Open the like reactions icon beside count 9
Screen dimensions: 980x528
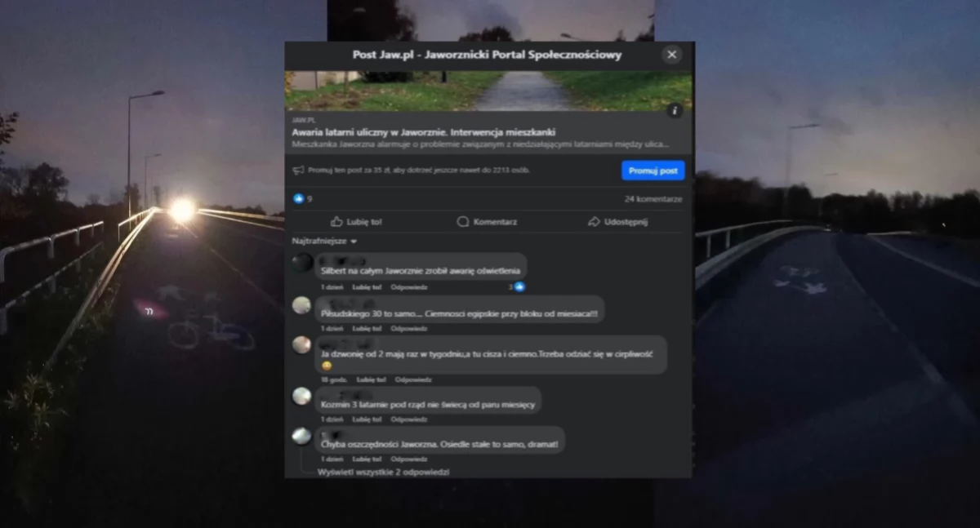click(298, 198)
